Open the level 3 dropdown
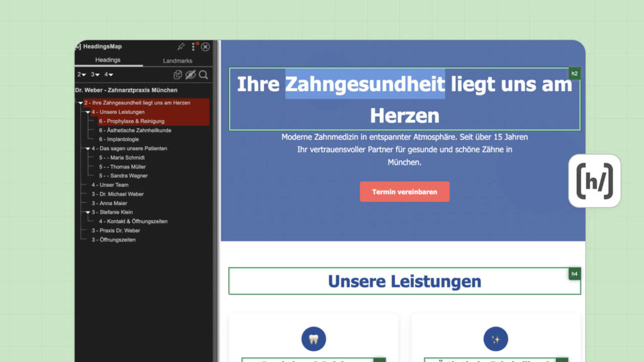 pyautogui.click(x=95, y=74)
